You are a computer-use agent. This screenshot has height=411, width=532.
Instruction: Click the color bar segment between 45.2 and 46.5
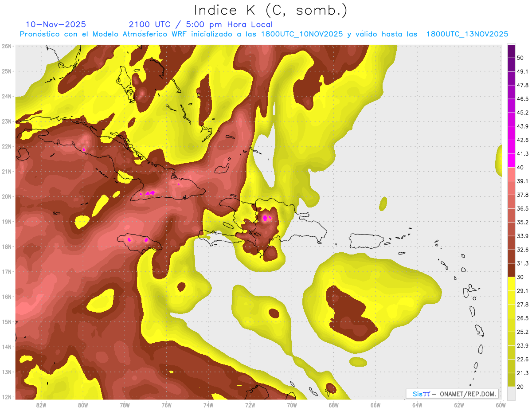pyautogui.click(x=511, y=106)
